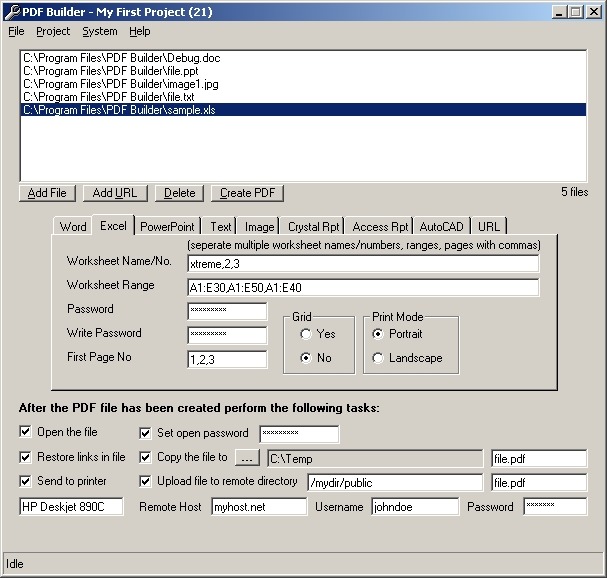Select file.ppt in the file list

pyautogui.click(x=303, y=71)
